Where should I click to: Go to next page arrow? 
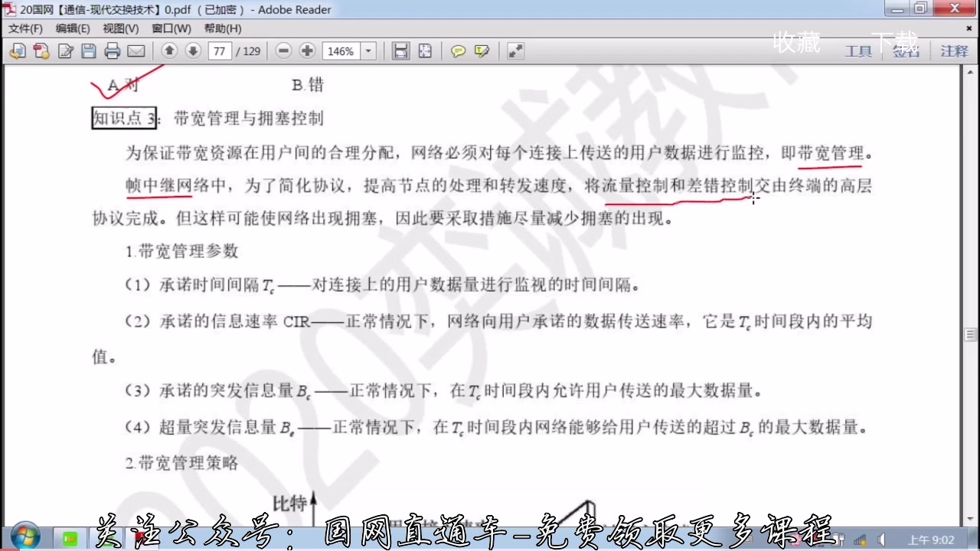[193, 51]
